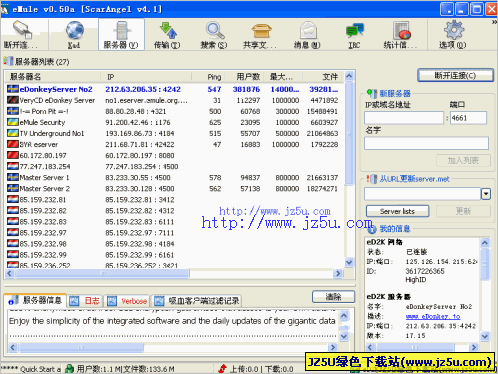This screenshot has width=498, height=374.
Task: Click the Server lists button
Action: (x=397, y=211)
